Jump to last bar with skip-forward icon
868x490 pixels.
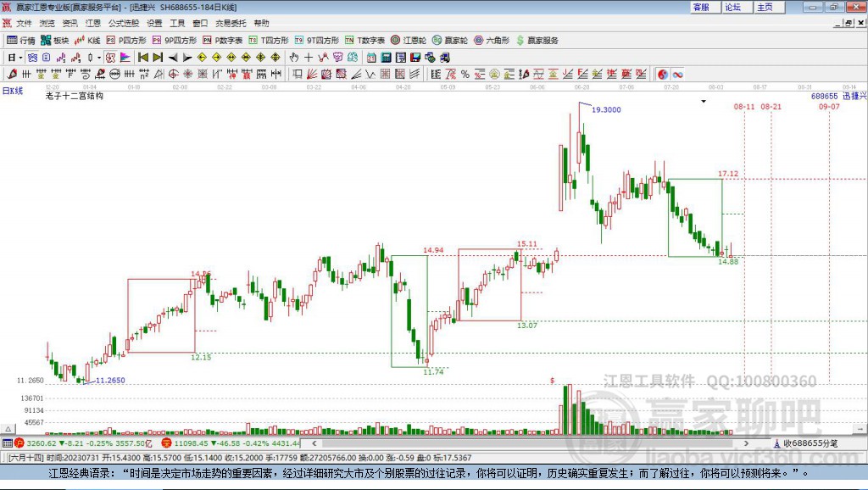158,58
